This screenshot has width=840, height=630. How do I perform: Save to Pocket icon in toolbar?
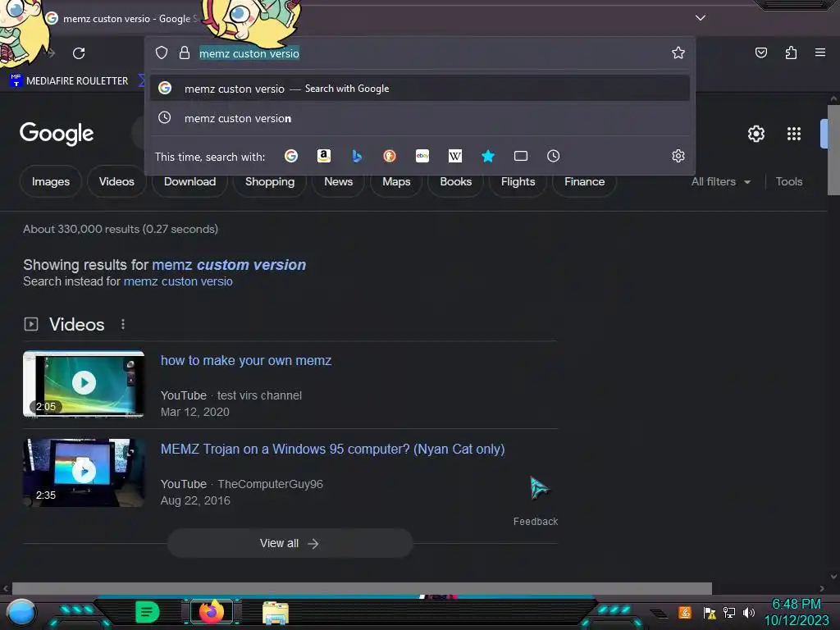point(761,52)
